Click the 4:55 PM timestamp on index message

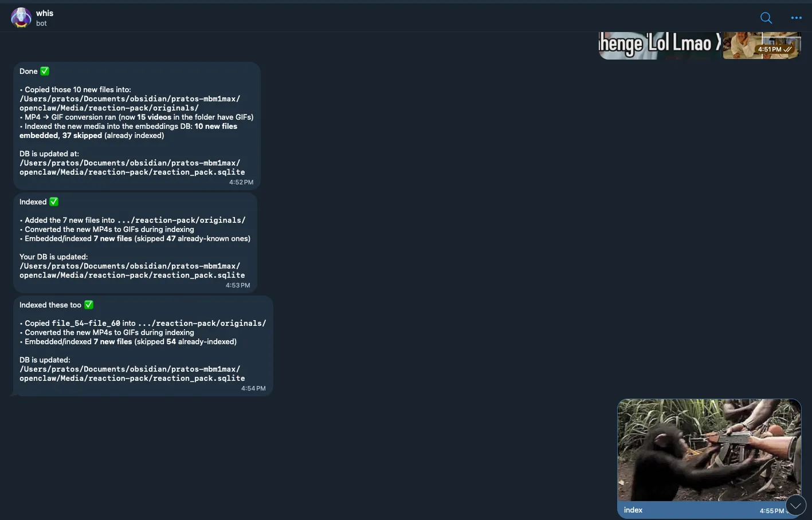coord(771,510)
